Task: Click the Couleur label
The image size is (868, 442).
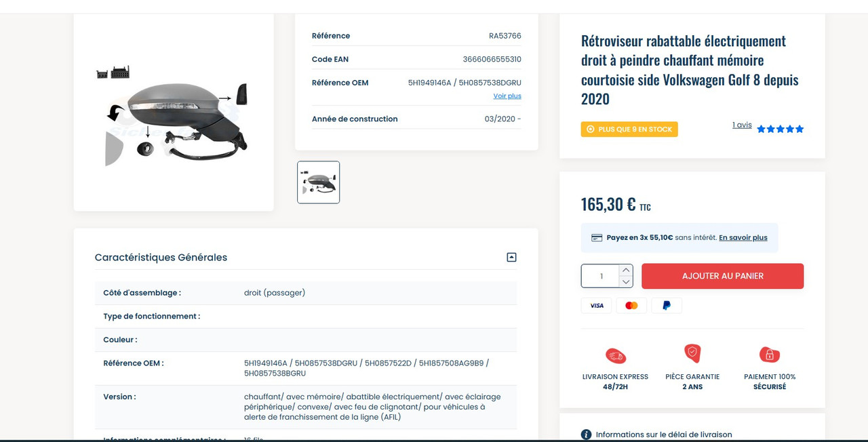Action: [x=120, y=340]
